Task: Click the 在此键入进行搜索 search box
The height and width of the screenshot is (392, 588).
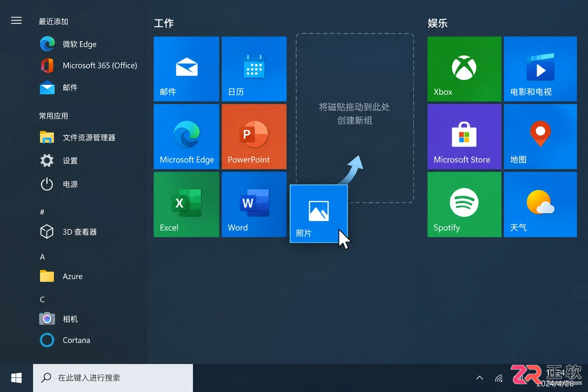Action: click(113, 378)
